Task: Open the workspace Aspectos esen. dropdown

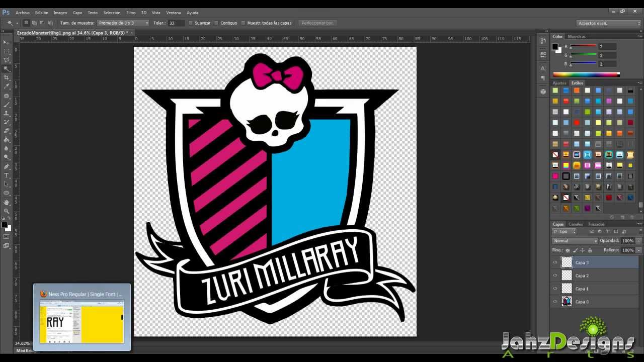Action: (609, 23)
